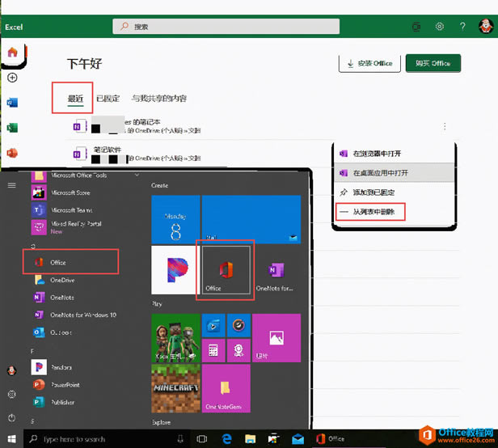Click the create new plus icon
The height and width of the screenshot is (448, 498).
[12, 78]
